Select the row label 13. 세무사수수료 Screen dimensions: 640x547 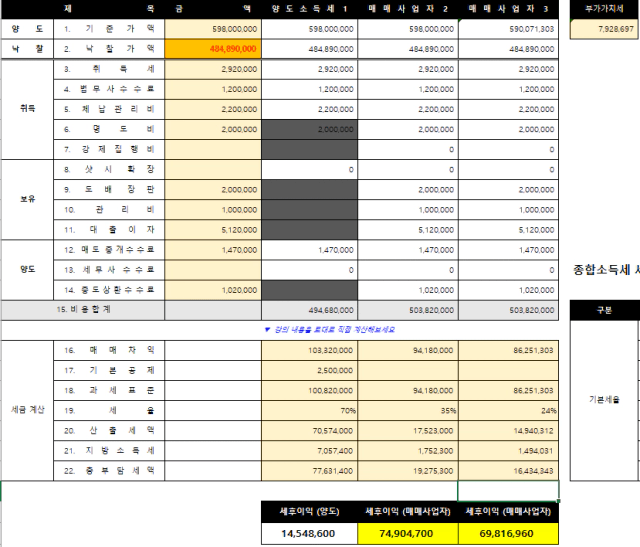pos(109,270)
